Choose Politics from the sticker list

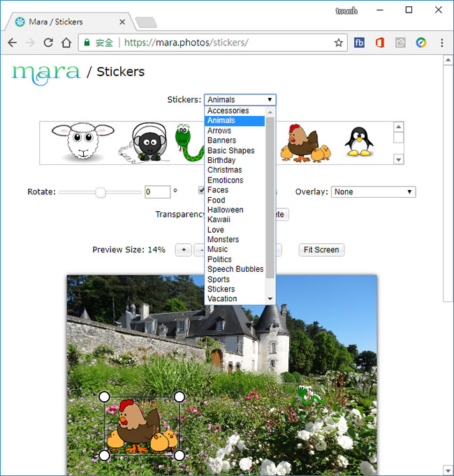click(235, 259)
